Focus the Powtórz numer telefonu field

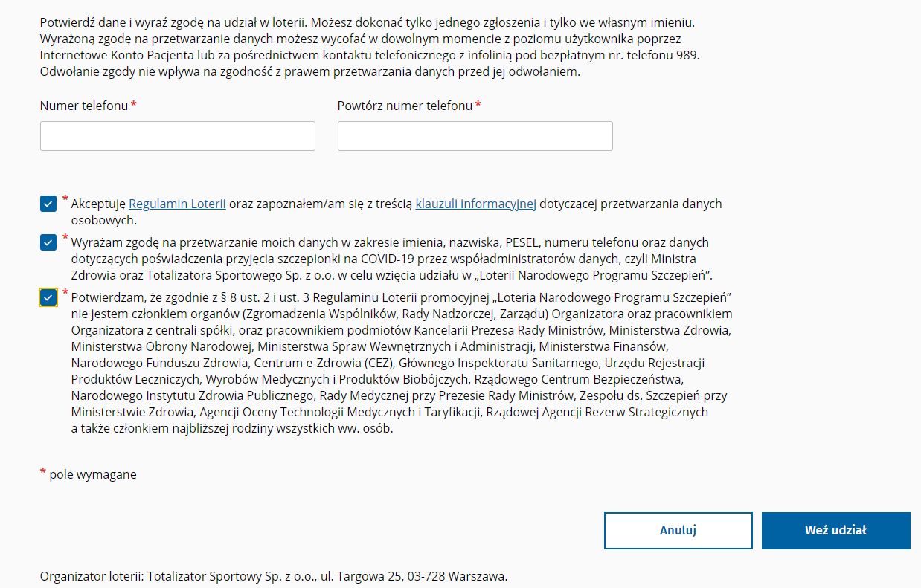click(475, 136)
